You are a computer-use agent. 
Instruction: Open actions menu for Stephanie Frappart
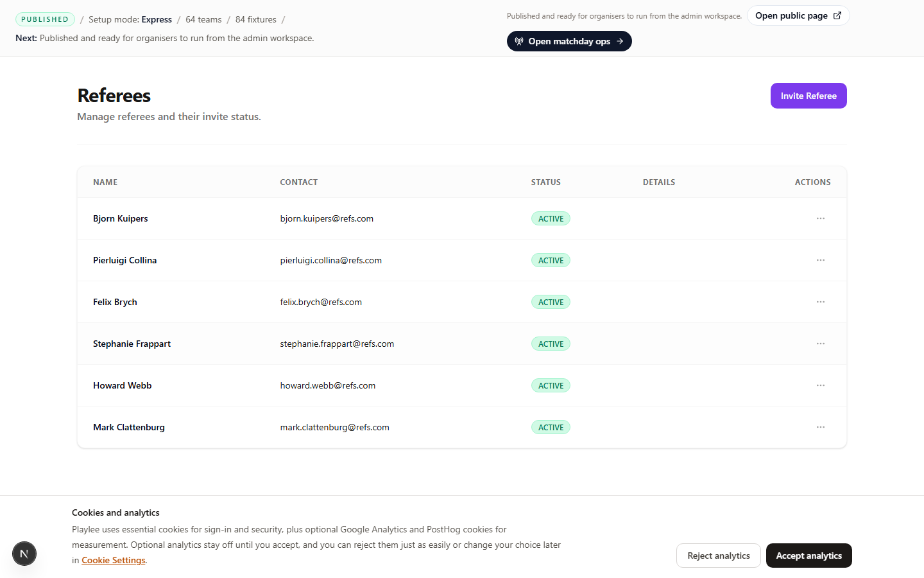[x=820, y=344]
